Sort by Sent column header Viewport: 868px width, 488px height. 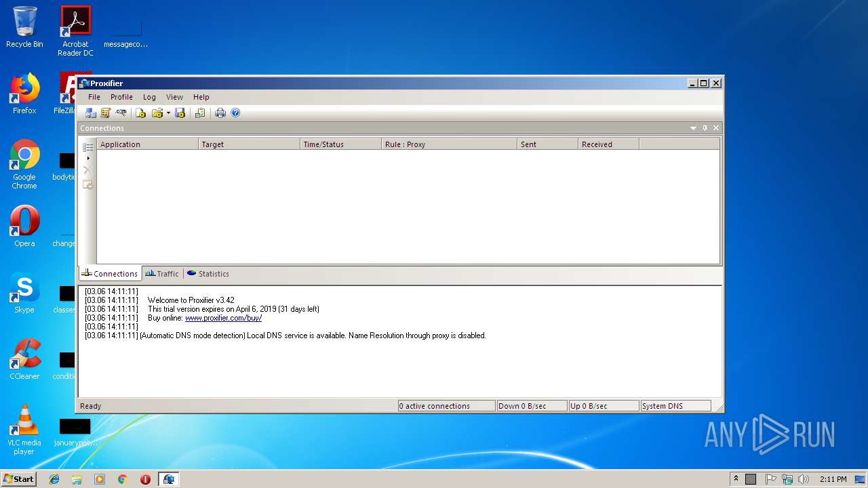click(547, 144)
